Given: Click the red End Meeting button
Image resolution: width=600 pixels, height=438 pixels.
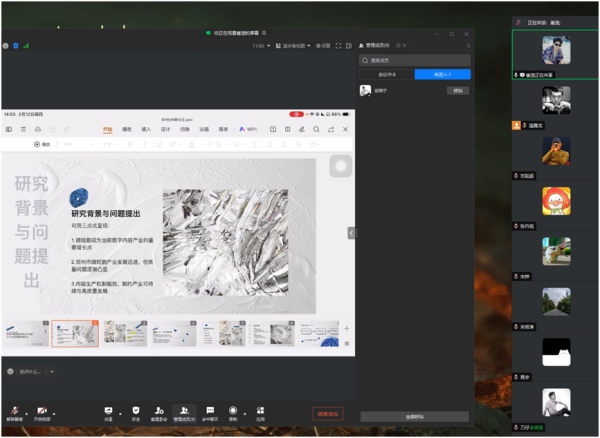Looking at the screenshot, I should [x=327, y=413].
